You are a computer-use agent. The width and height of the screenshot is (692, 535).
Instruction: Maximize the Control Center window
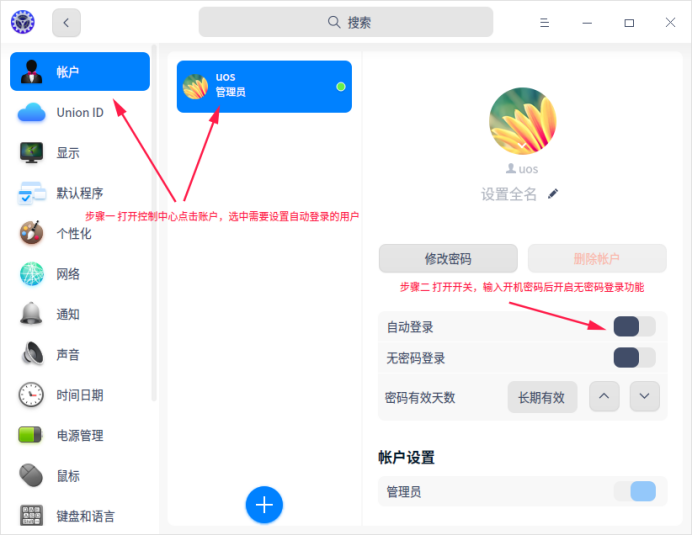pyautogui.click(x=629, y=23)
